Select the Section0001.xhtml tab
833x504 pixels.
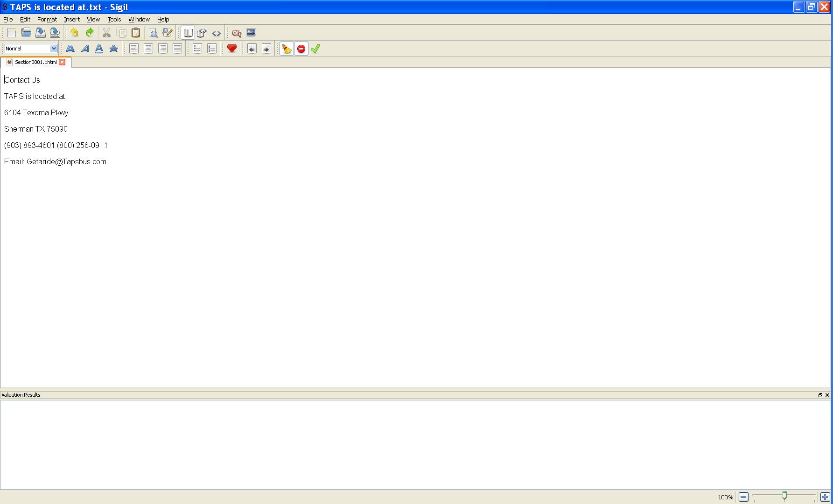[35, 62]
